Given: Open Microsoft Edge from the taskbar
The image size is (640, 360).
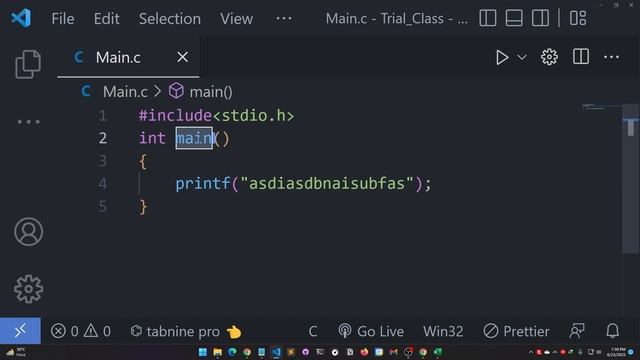Looking at the screenshot, I should pyautogui.click(x=232, y=352).
